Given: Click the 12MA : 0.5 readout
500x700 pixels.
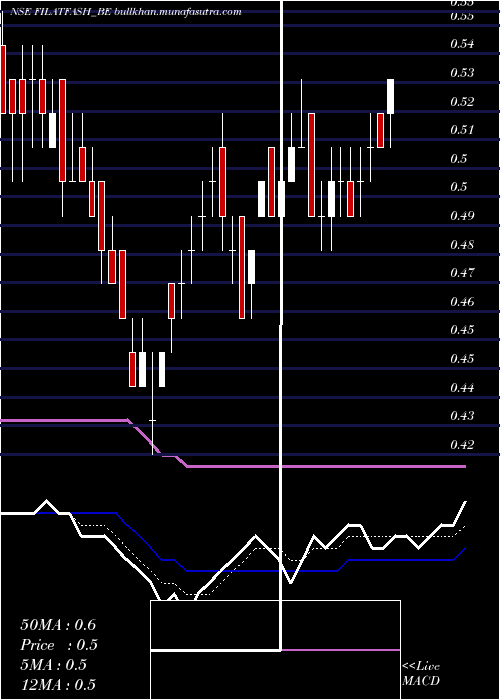Looking at the screenshot, I should (x=58, y=685).
